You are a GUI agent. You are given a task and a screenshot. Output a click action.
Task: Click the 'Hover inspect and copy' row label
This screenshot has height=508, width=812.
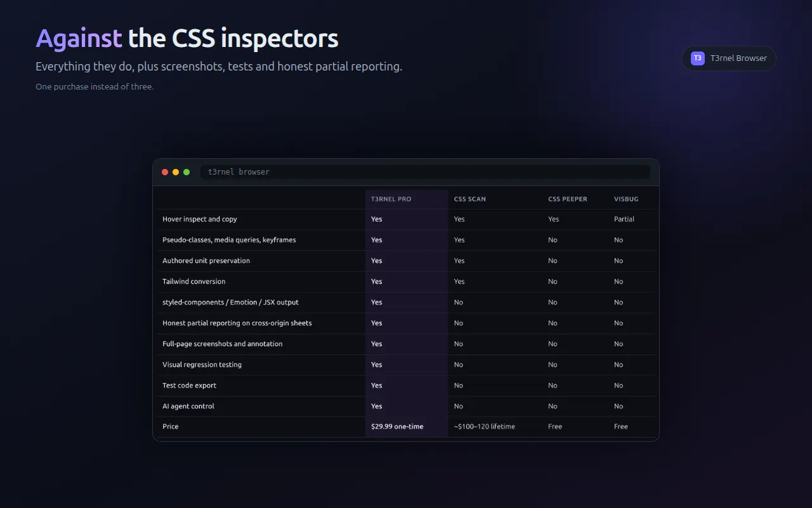(200, 220)
